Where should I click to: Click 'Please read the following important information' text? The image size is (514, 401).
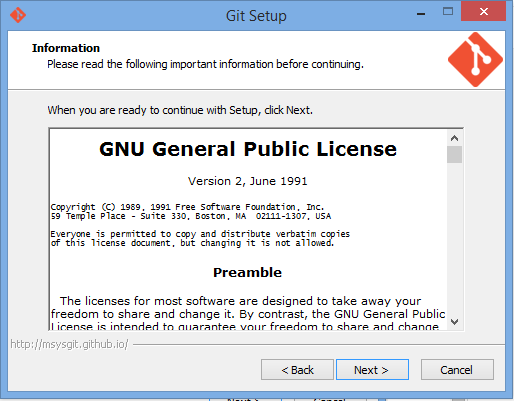[205, 64]
